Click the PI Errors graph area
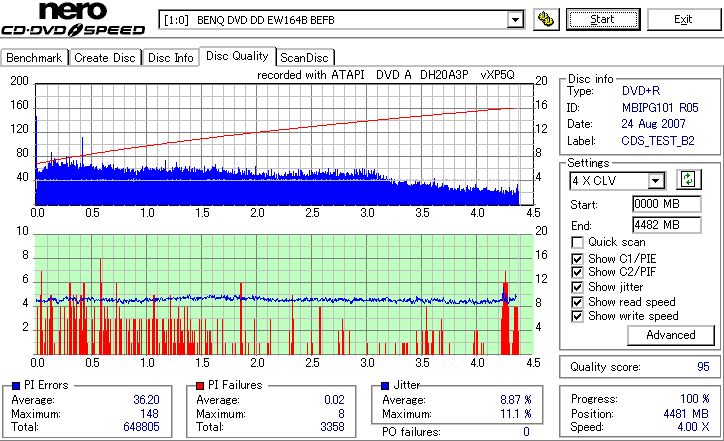 point(284,145)
